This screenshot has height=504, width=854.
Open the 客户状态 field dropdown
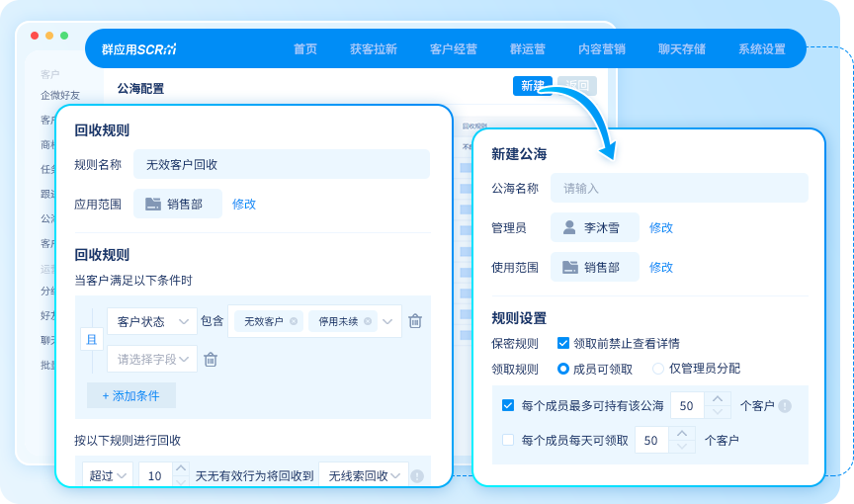[152, 321]
